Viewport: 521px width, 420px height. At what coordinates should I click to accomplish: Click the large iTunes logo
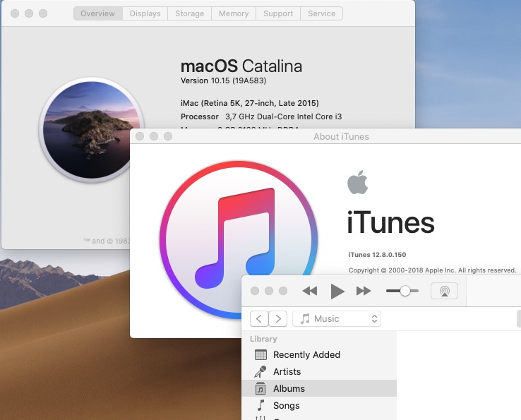(x=238, y=239)
